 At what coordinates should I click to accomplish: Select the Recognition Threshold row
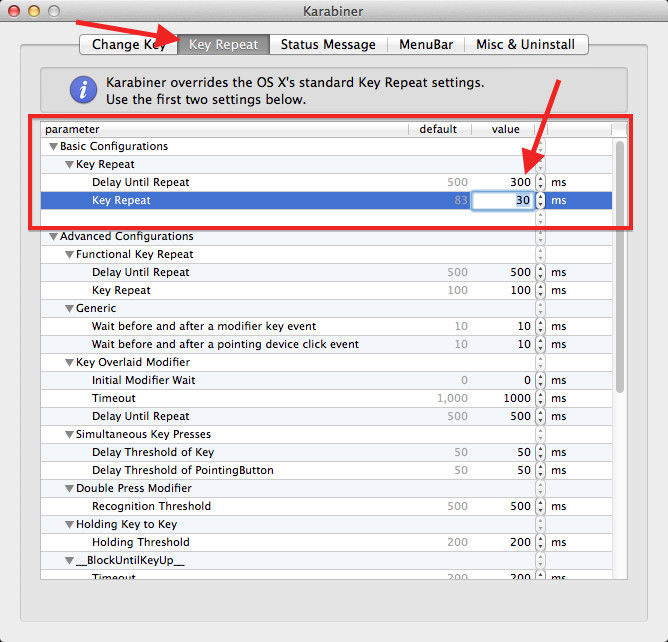click(326, 506)
